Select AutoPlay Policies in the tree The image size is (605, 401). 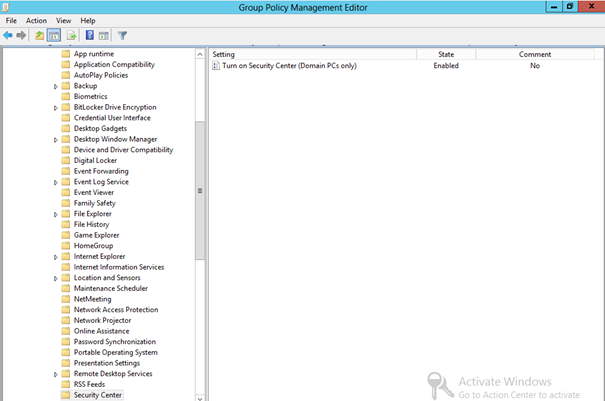point(101,75)
